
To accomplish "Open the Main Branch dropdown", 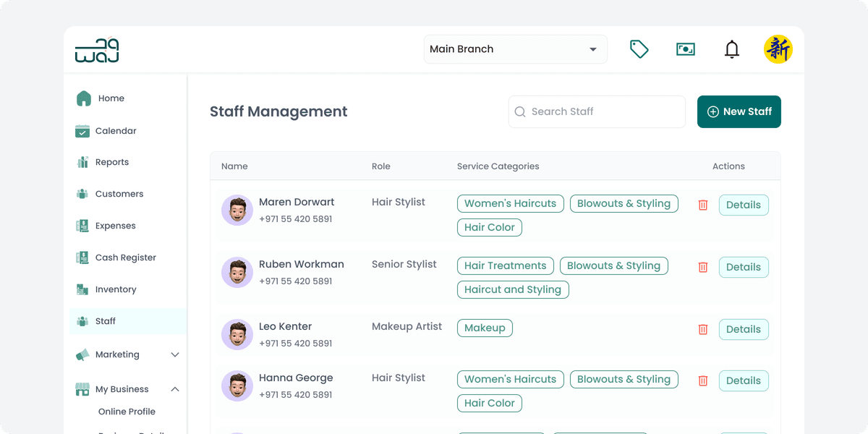I will pos(515,49).
